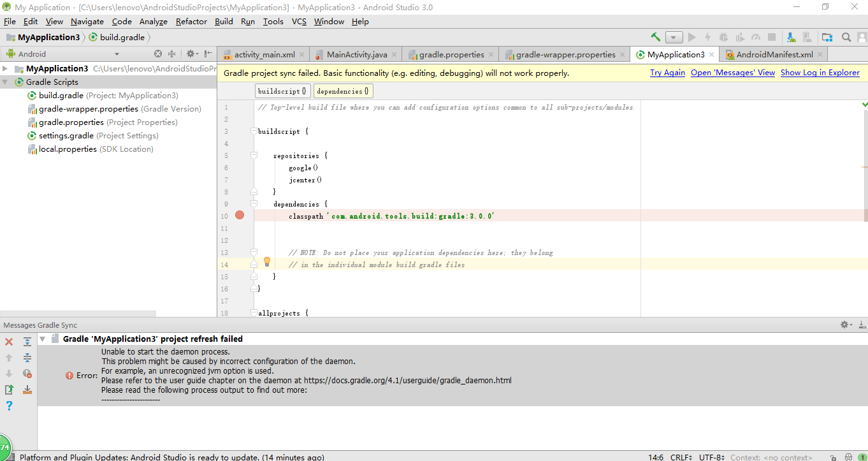Open the Project panel gear settings
The width and height of the screenshot is (868, 461).
(x=191, y=54)
